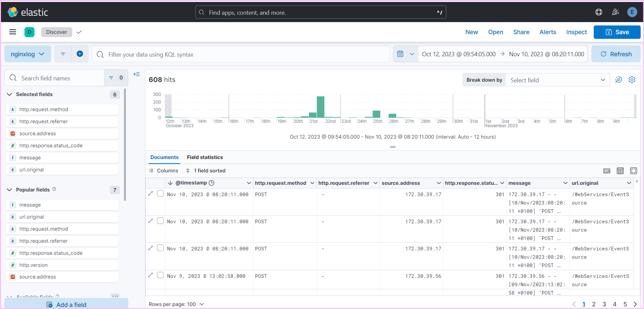Open calendar quick date menu
644x309 pixels.
[x=406, y=54]
